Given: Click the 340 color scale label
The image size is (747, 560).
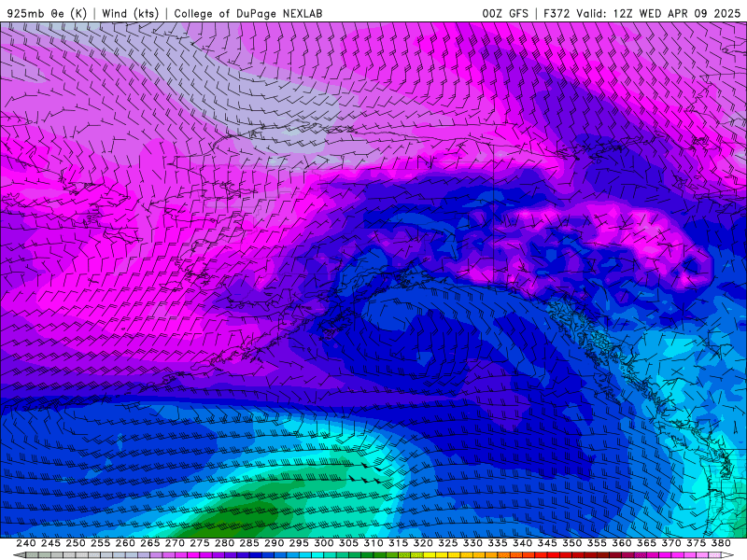Looking at the screenshot, I should click(x=522, y=543).
